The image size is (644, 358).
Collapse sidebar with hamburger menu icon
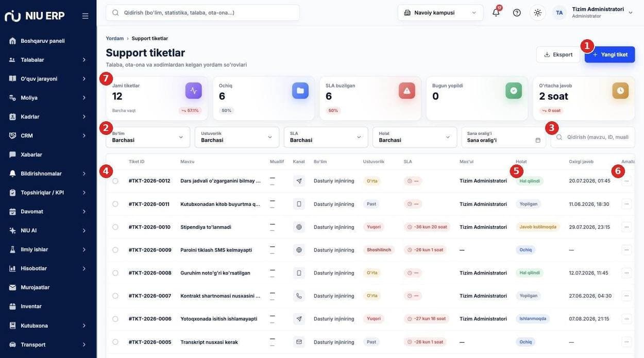[86, 15]
